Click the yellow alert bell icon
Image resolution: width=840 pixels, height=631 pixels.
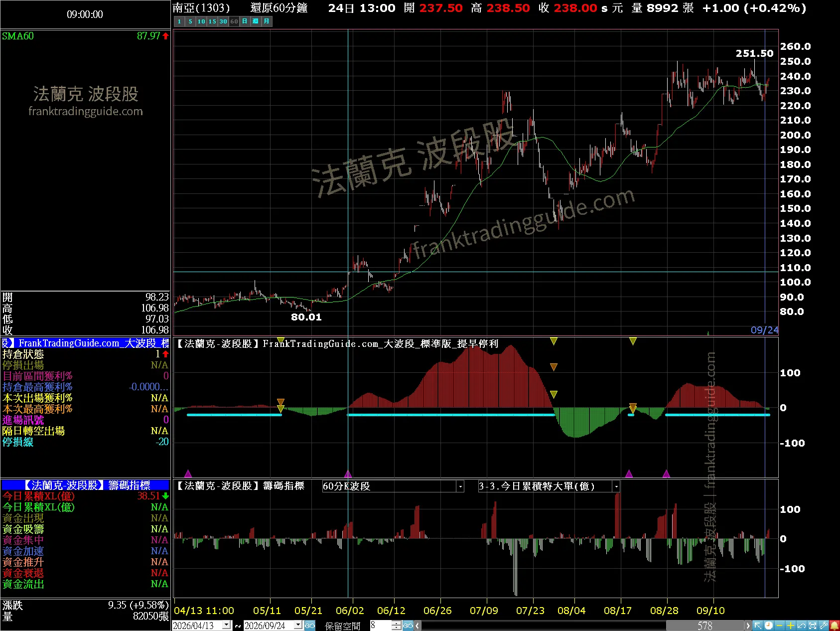pyautogui.click(x=834, y=626)
